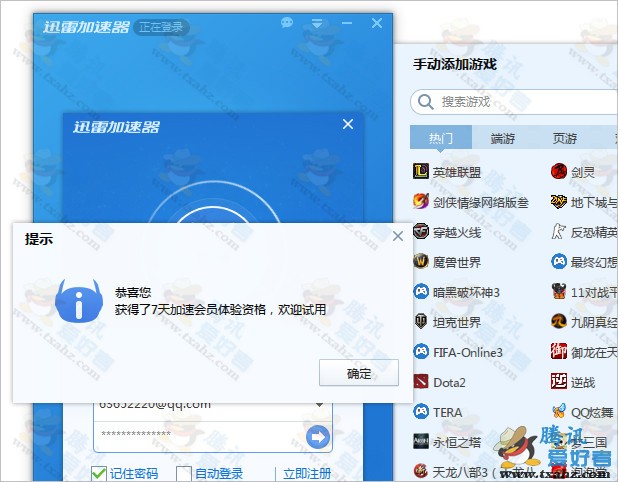Select the 魔兽世界 game name
This screenshot has width=618, height=482.
tap(456, 262)
